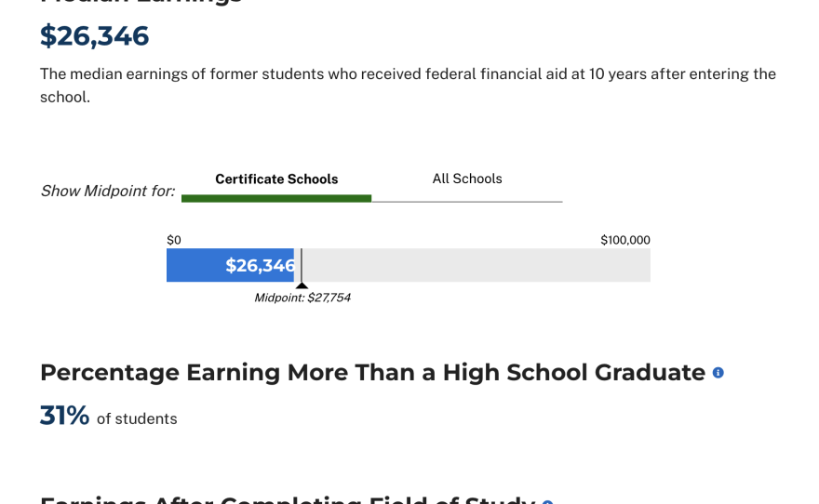Switch to the Certificate Schools tab
Screen dimensions: 819x504
pos(276,179)
